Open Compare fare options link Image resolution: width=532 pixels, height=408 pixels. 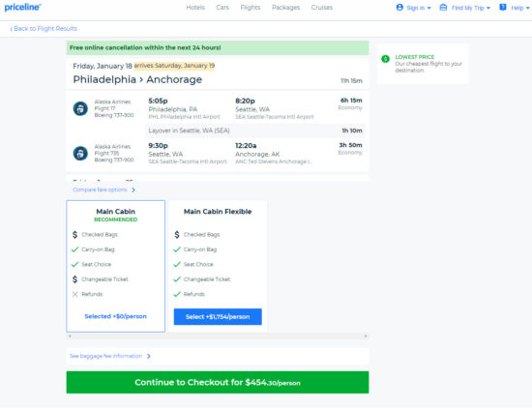point(100,189)
